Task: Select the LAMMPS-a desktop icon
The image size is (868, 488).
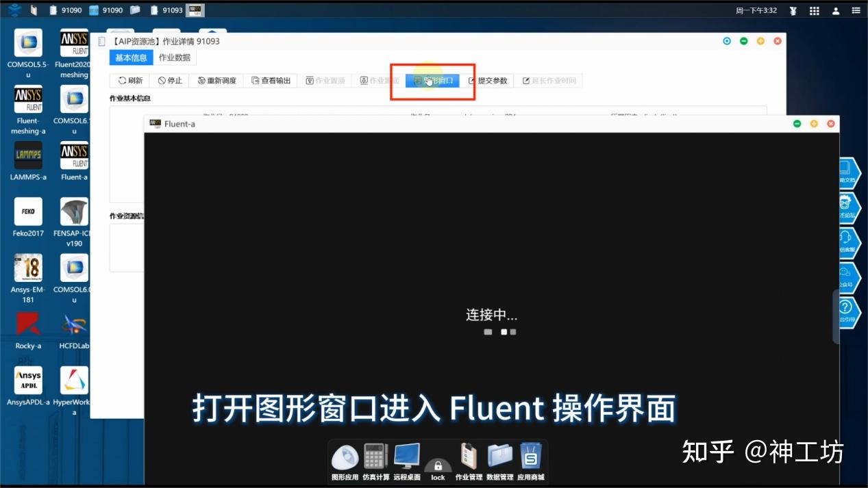Action: [28, 162]
